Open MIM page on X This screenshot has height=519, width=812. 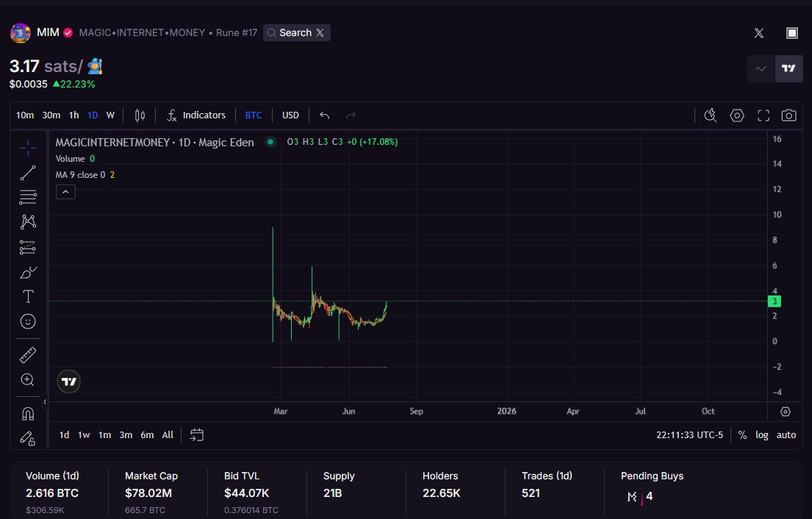click(758, 33)
